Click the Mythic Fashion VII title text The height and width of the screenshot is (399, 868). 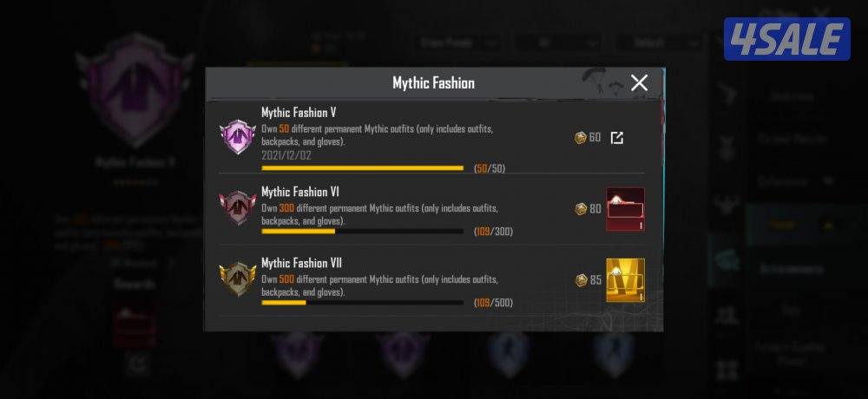302,263
